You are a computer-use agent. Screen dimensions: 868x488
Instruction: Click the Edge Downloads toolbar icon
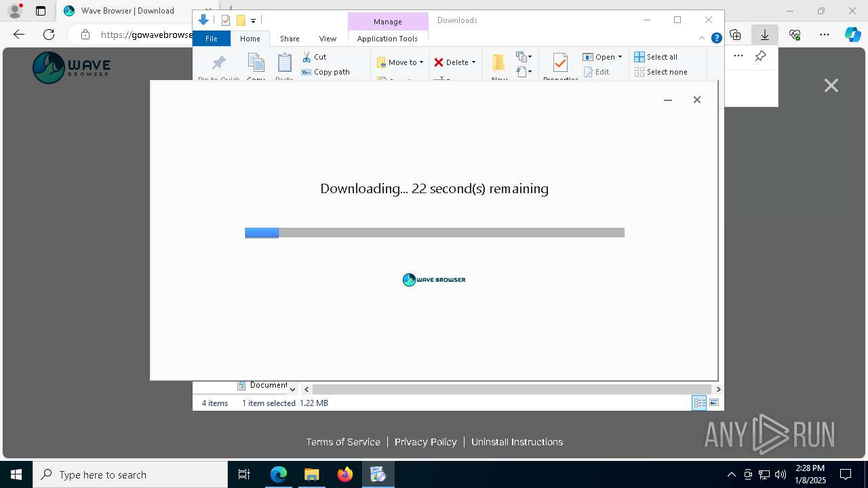click(764, 35)
